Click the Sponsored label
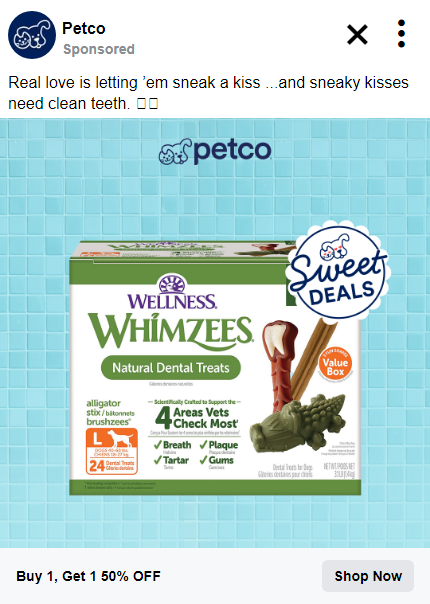 (99, 49)
